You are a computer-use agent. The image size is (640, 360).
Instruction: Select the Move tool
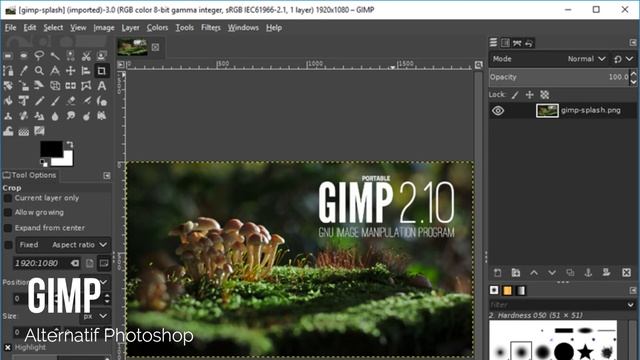tap(71, 71)
